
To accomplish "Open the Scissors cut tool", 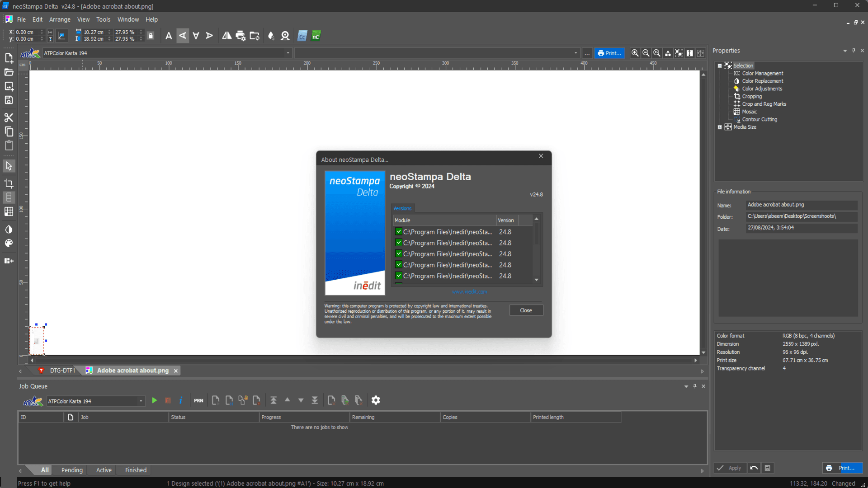I will tap(9, 117).
